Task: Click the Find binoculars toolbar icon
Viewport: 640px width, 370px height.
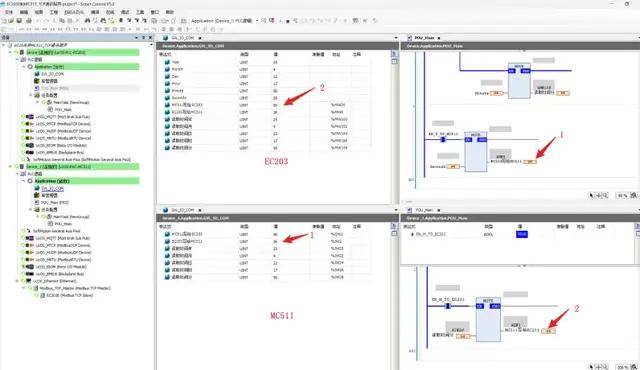Action: [x=87, y=20]
